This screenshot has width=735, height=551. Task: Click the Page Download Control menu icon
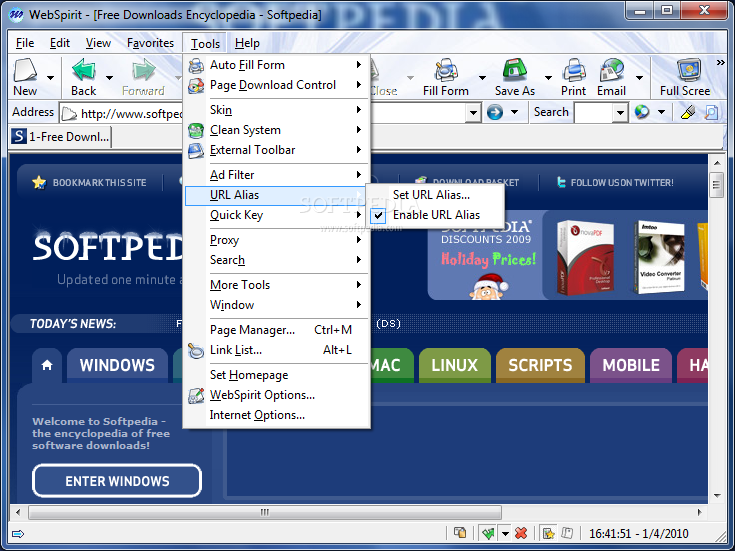(196, 85)
